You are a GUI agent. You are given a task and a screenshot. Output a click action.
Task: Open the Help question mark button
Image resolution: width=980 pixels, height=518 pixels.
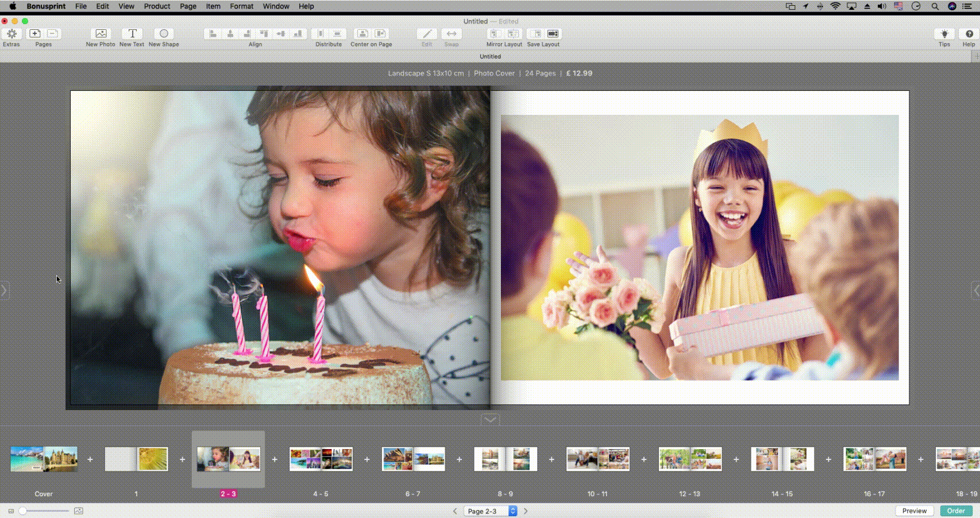pyautogui.click(x=969, y=34)
